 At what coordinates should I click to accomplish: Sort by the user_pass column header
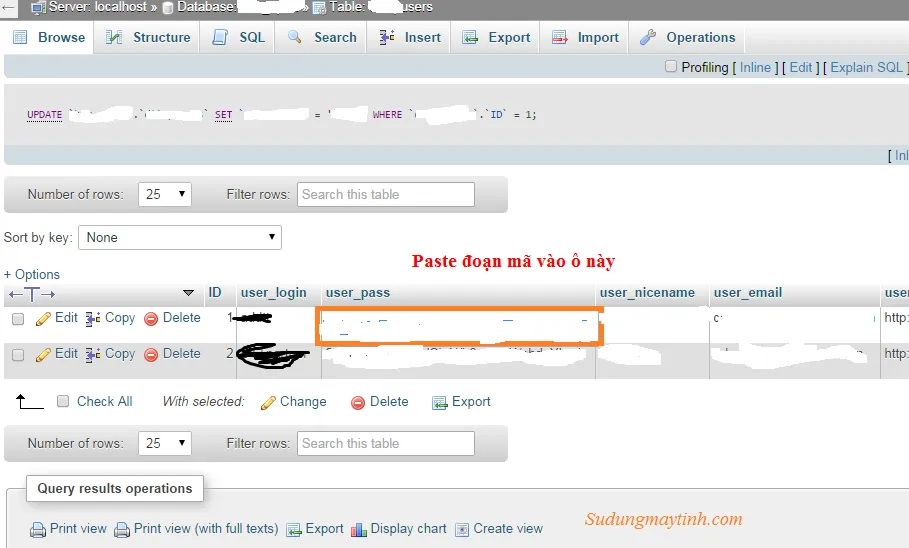(x=358, y=293)
